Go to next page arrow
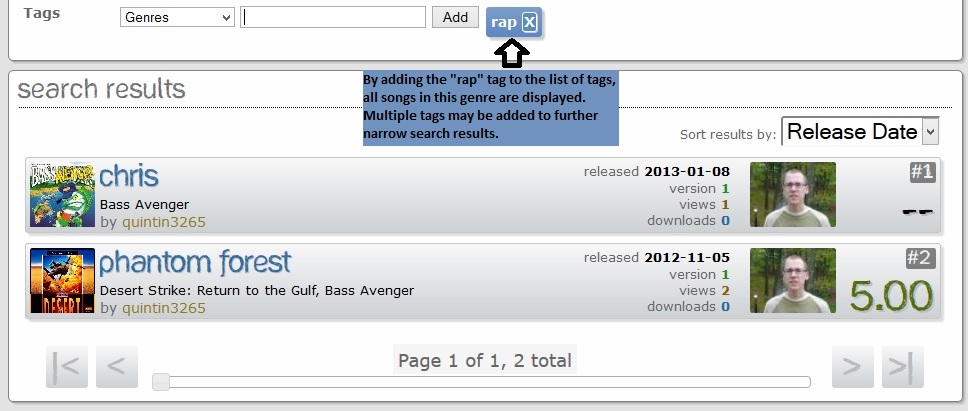Viewport: 968px width, 411px height. click(853, 367)
